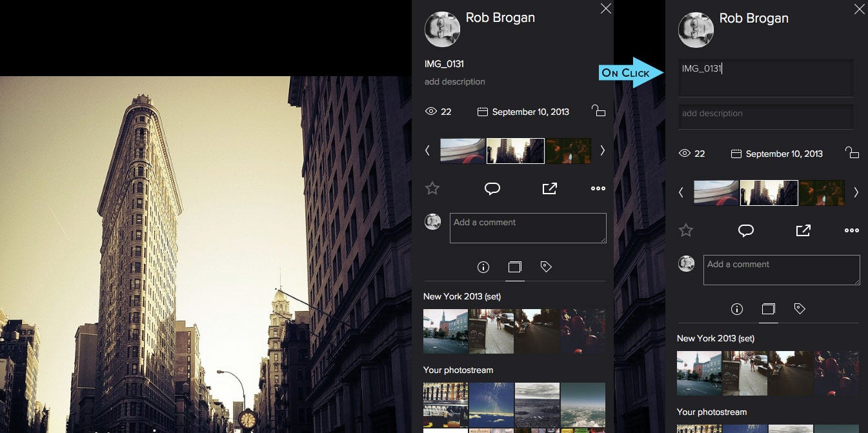Screen dimensions: 868x433
Task: Click the 'Add a comment' box in right panel
Action: pyautogui.click(x=782, y=270)
